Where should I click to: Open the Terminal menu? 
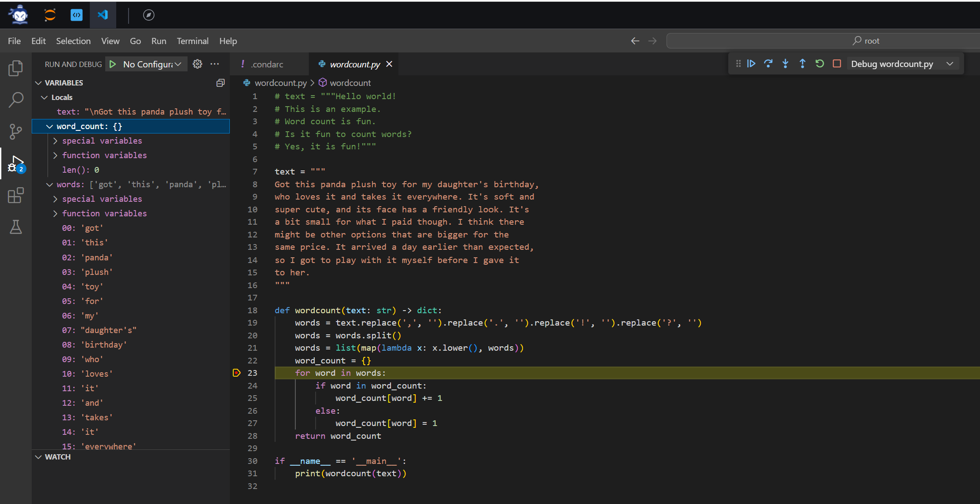[x=192, y=41]
